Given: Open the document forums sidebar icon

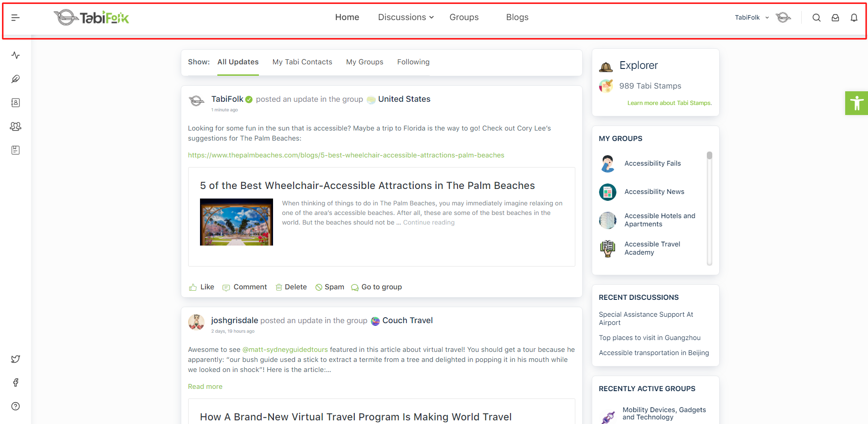Looking at the screenshot, I should [16, 150].
